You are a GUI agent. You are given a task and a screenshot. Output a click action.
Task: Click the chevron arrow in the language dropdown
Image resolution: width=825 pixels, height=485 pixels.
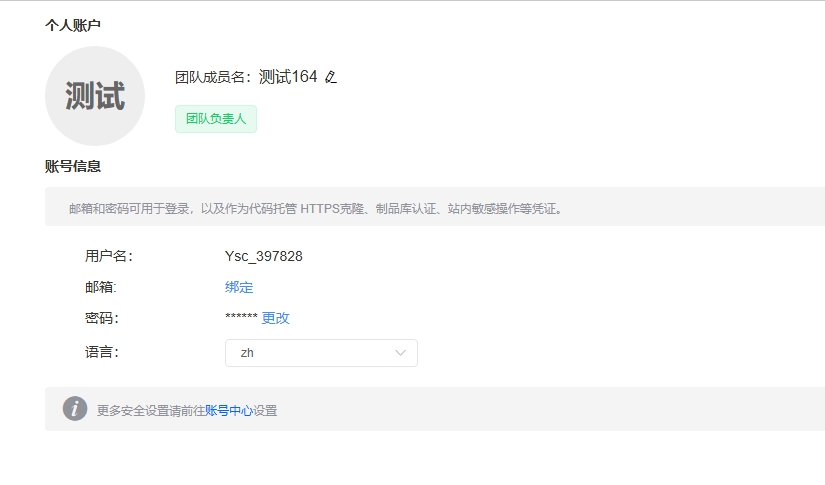[400, 353]
